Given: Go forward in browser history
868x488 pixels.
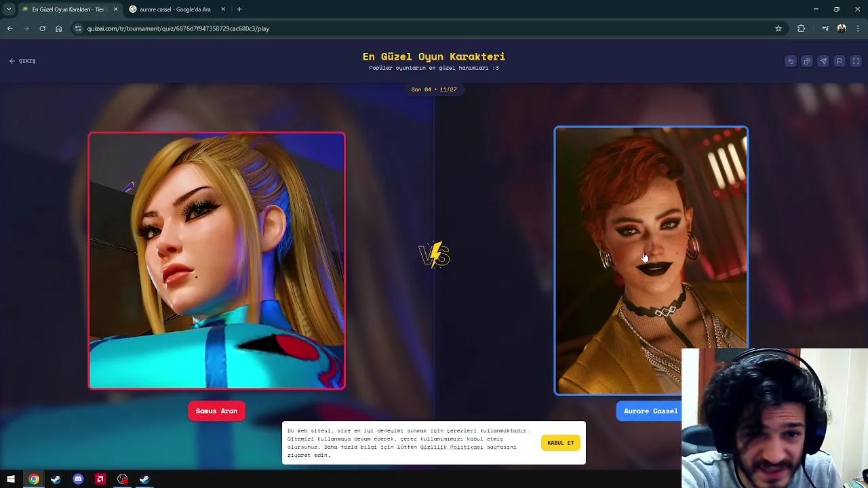Looking at the screenshot, I should click(26, 28).
